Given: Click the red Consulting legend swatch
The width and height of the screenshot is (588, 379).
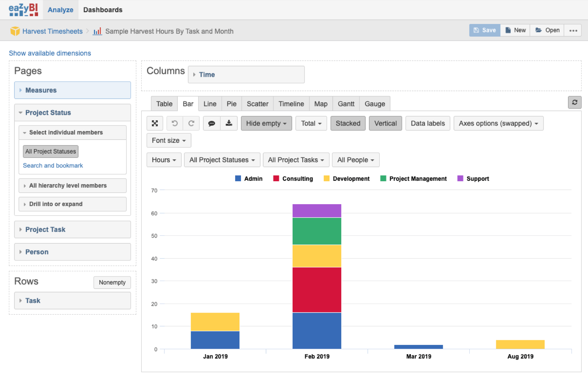Looking at the screenshot, I should [x=275, y=178].
